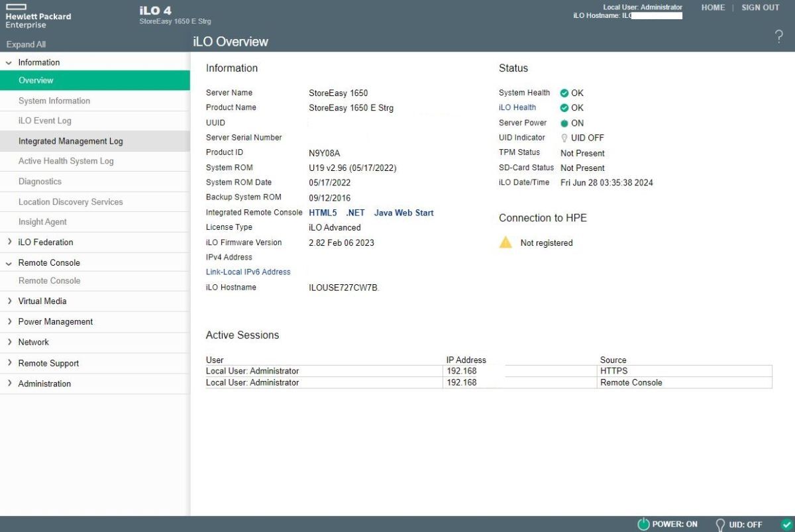Expand the iLO Federation section
This screenshot has width=795, height=532.
9,242
